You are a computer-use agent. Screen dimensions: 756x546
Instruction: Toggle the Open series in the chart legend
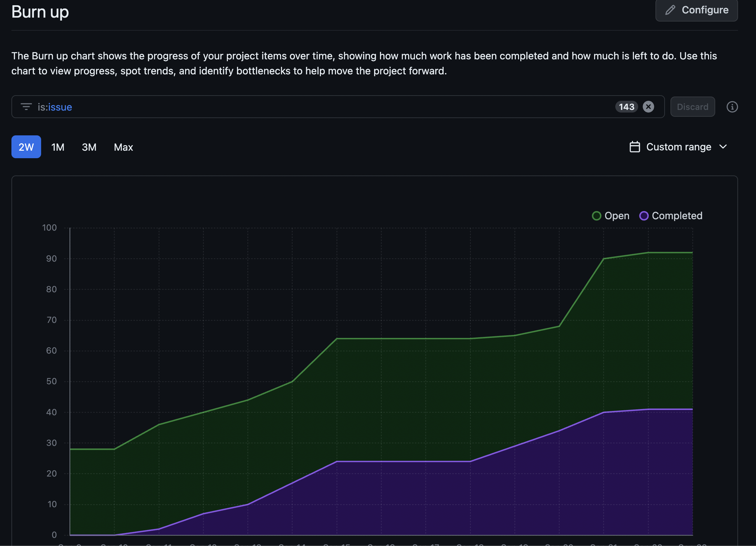611,216
